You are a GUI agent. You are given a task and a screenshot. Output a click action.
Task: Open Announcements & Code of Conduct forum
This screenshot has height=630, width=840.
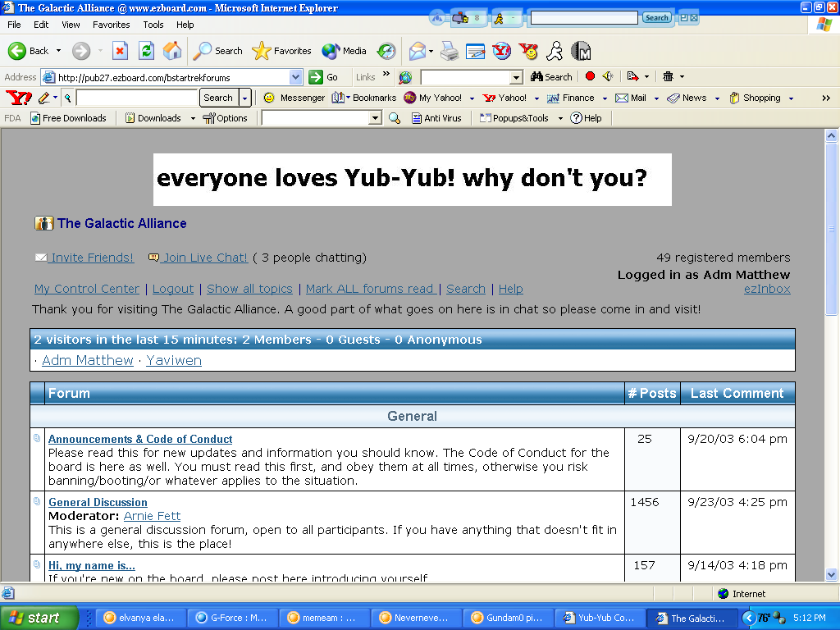(x=140, y=440)
